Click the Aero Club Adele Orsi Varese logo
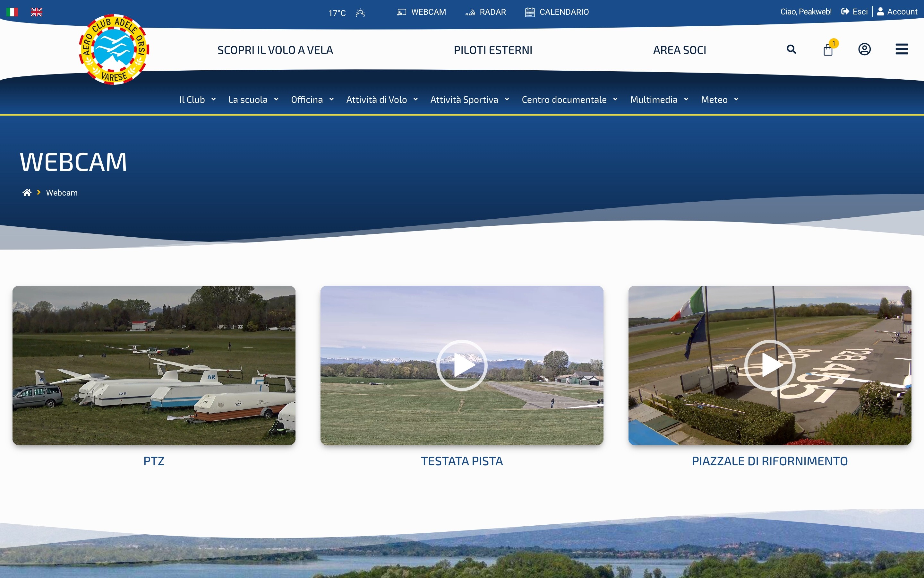Viewport: 924px width, 578px height. tap(114, 50)
